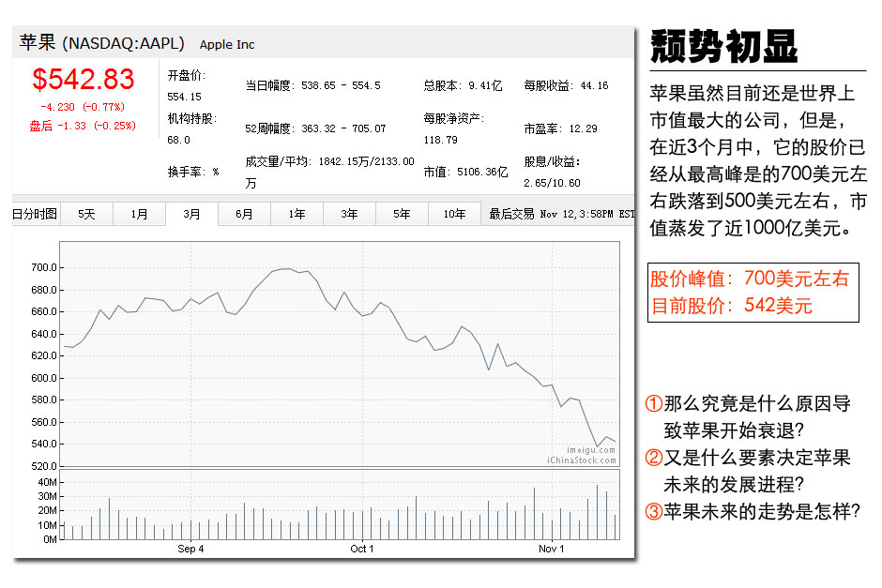Switch chart range to 6月
882x588 pixels.
tap(244, 214)
